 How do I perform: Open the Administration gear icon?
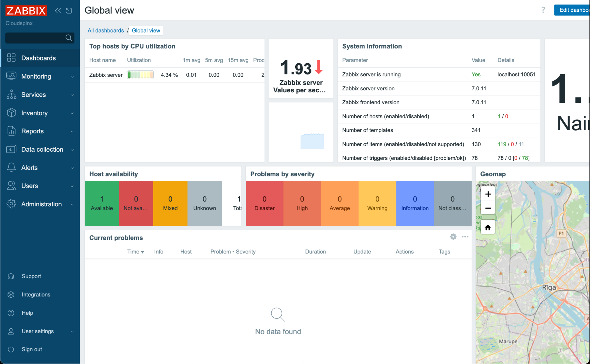pyautogui.click(x=11, y=204)
